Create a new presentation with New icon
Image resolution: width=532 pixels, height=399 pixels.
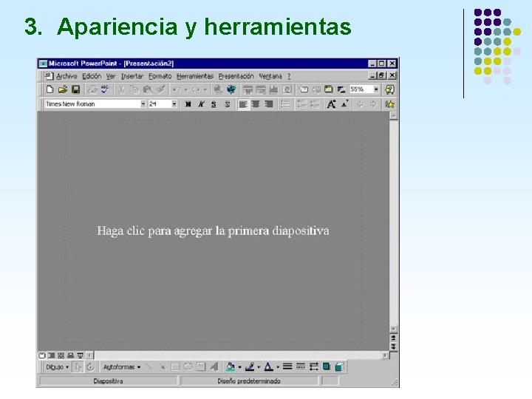click(50, 89)
